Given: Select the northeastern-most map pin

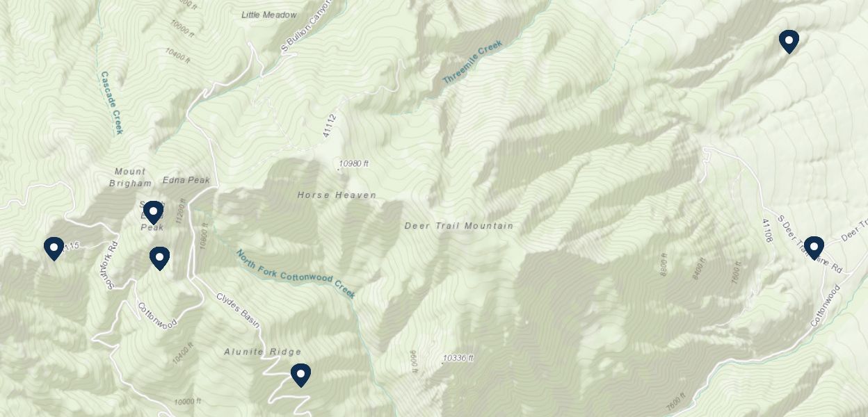Looking at the screenshot, I should tap(789, 42).
